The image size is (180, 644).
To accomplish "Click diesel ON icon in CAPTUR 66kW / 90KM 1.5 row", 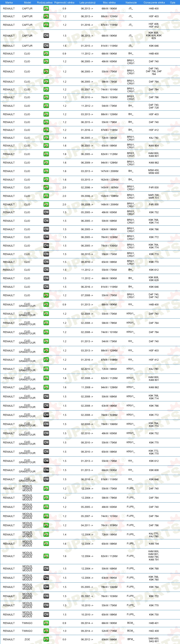I will (46, 35).
